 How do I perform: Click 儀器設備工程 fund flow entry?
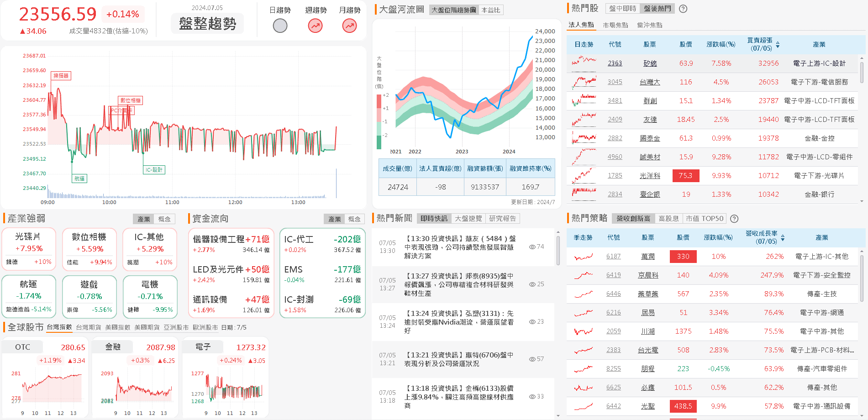point(231,244)
